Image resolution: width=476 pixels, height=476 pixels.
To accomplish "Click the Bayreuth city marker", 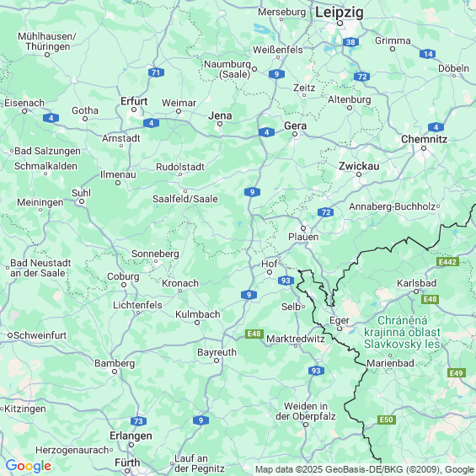I will (x=217, y=361).
